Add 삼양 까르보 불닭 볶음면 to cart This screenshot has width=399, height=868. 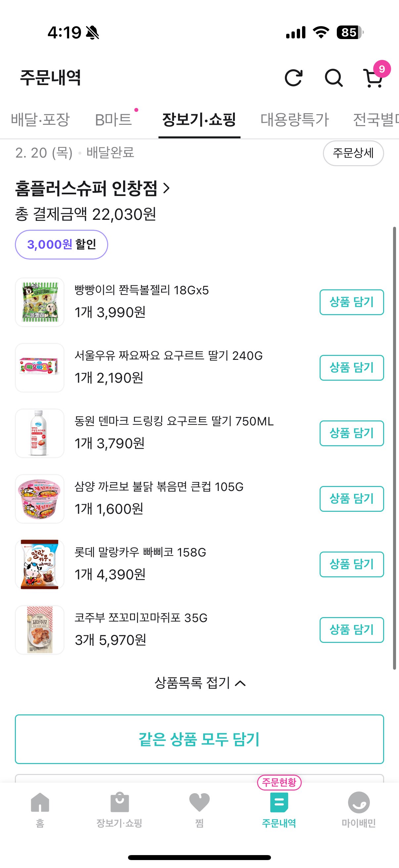pyautogui.click(x=352, y=499)
